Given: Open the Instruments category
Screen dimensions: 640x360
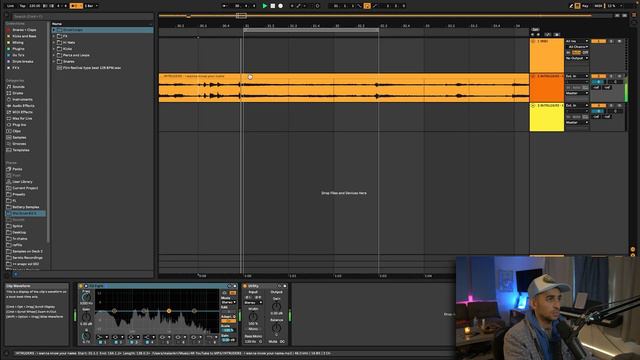Looking at the screenshot, I should [22, 100].
